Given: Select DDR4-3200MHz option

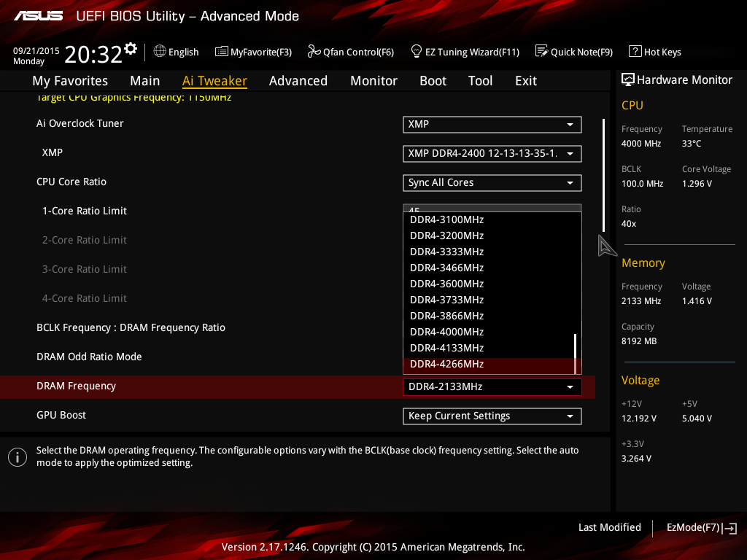Looking at the screenshot, I should (489, 236).
